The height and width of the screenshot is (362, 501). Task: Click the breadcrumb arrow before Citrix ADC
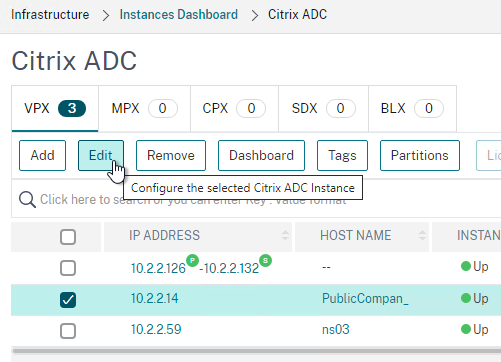tap(255, 15)
